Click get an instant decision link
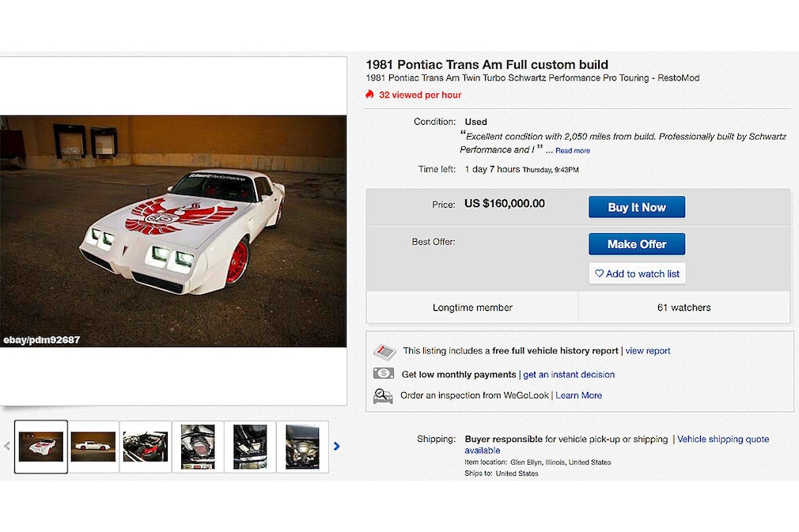The height and width of the screenshot is (532, 799). pyautogui.click(x=569, y=375)
